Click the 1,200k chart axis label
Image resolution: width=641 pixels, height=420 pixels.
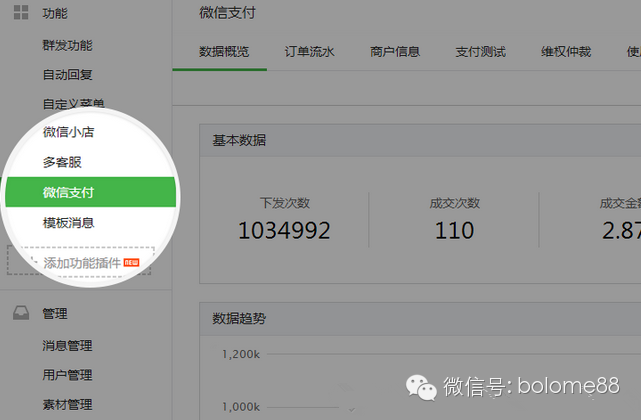[241, 354]
